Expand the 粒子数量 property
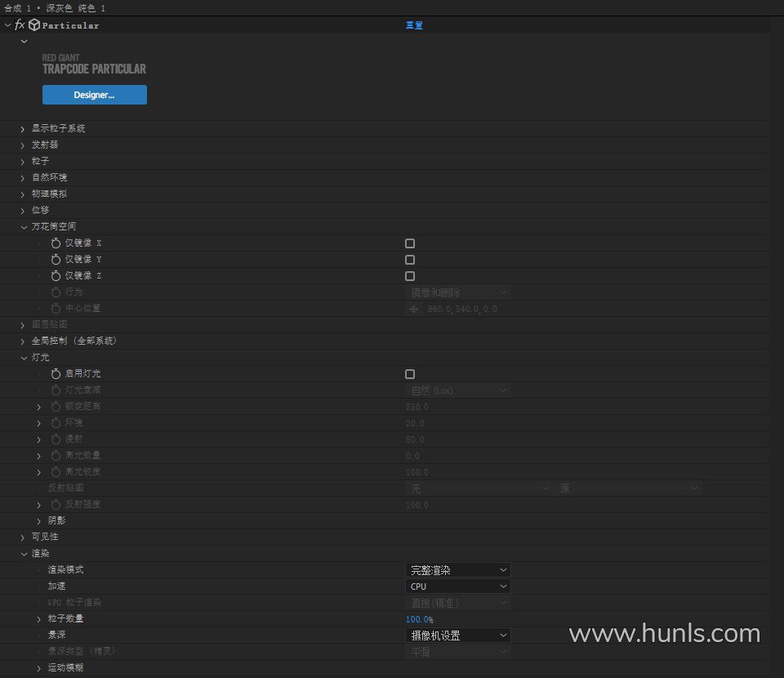 pyautogui.click(x=39, y=619)
